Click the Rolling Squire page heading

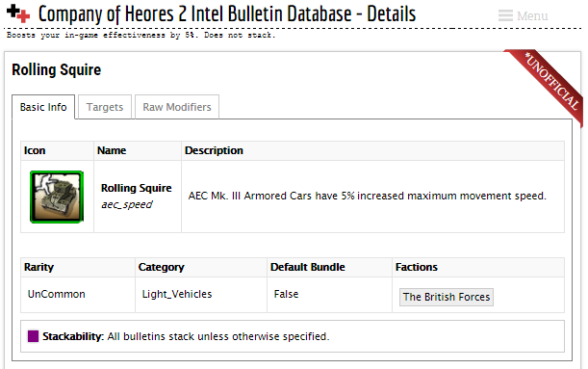[x=56, y=69]
